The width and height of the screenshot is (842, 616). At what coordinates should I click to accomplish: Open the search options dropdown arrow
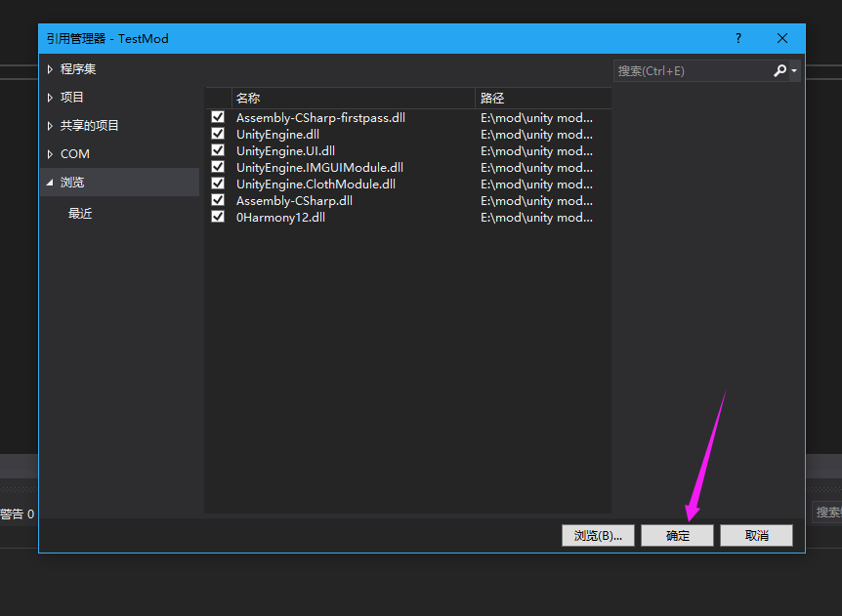pos(793,69)
